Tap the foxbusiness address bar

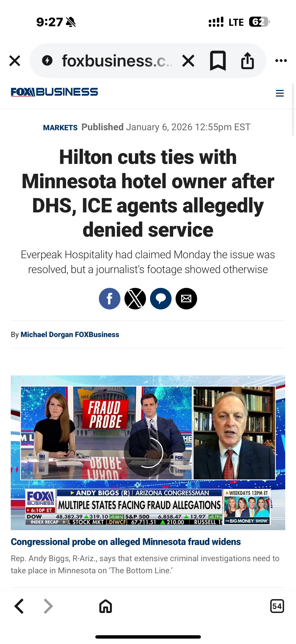117,61
